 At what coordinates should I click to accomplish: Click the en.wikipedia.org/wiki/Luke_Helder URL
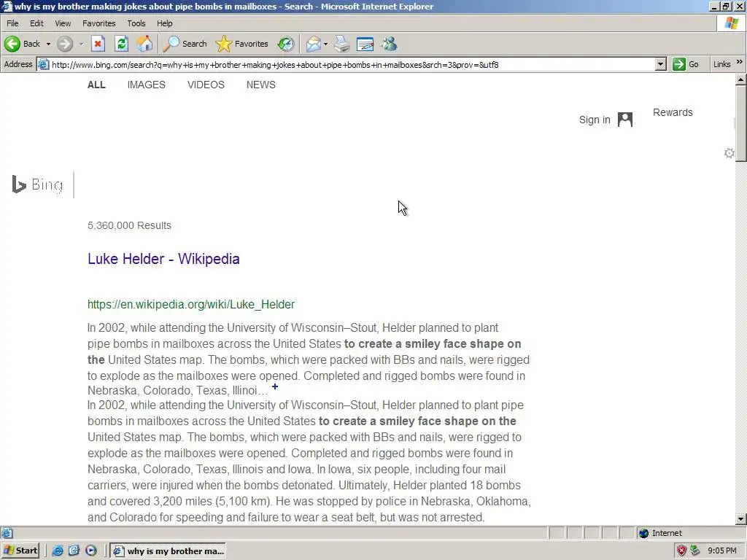click(x=191, y=304)
